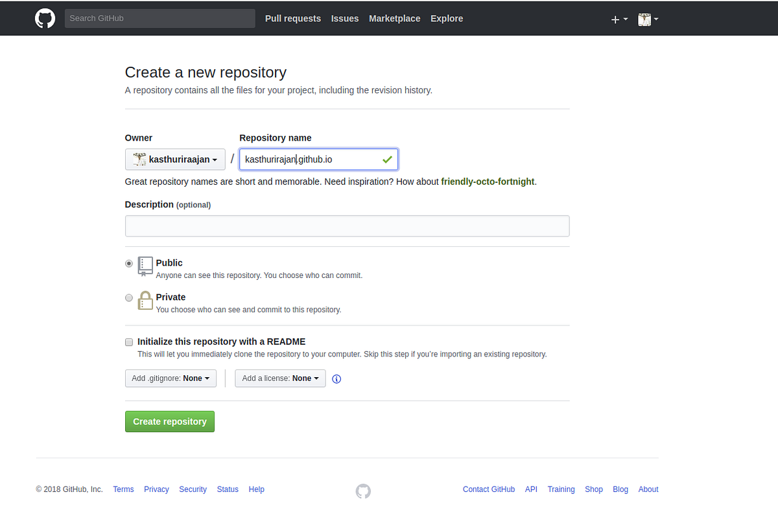Go to Pull requests in the navigation bar
The image size is (778, 532).
(x=292, y=18)
